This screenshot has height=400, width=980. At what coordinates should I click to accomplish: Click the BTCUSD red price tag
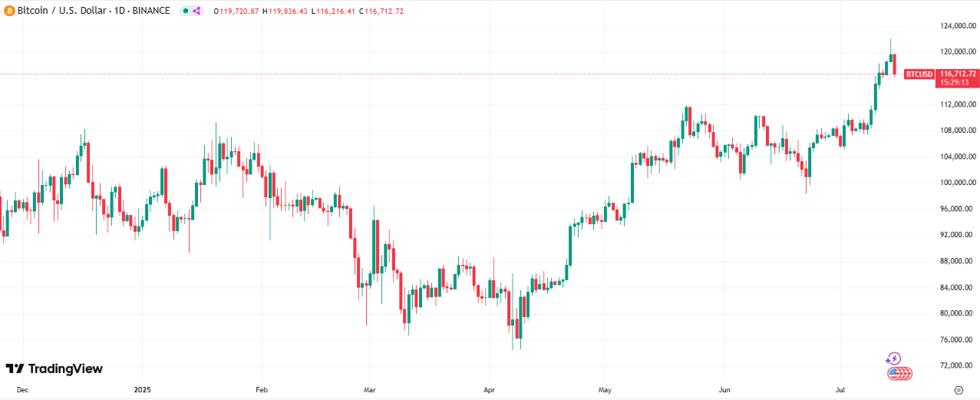[x=919, y=74]
